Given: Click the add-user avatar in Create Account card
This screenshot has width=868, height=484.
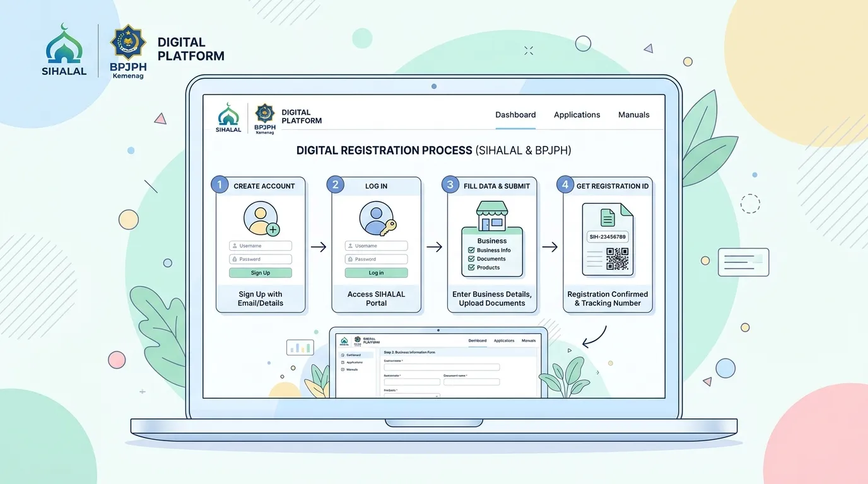Looking at the screenshot, I should [x=261, y=219].
